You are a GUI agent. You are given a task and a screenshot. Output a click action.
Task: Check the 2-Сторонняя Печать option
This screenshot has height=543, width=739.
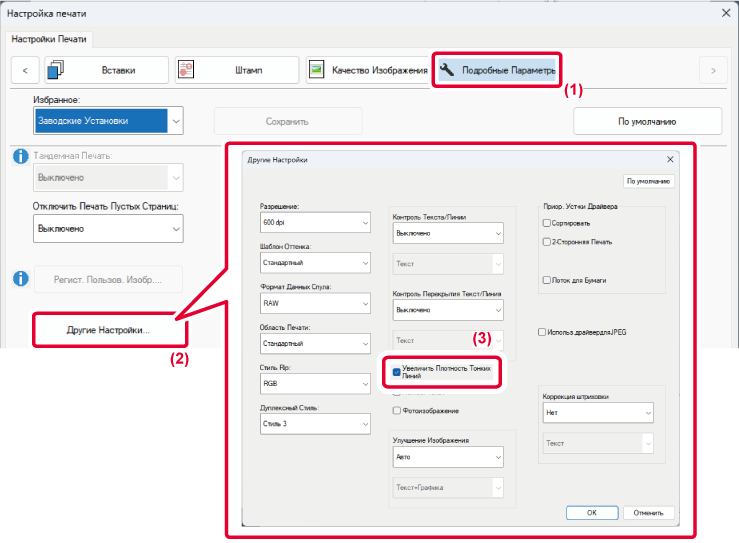point(545,242)
